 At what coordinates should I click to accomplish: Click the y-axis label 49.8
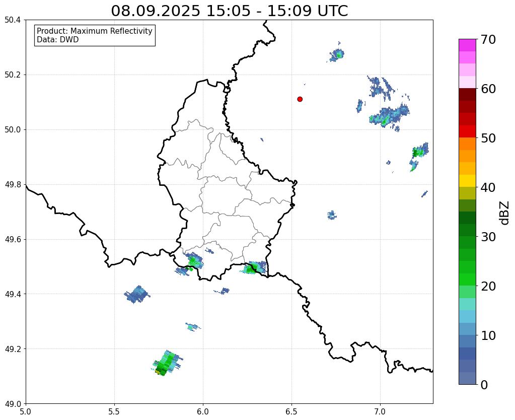pos(13,185)
